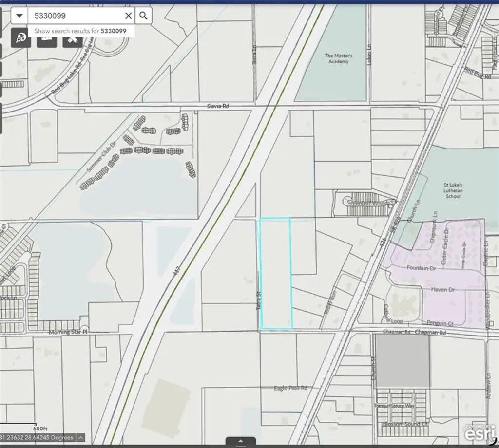Click the Haven Dr label
Screen dimensions: 499x448
click(442, 289)
